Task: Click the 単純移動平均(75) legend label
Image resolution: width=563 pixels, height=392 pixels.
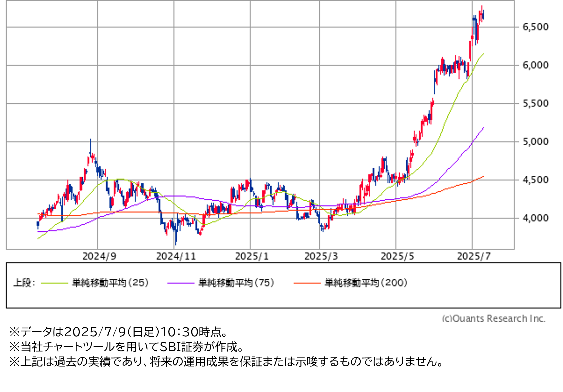Action: [236, 283]
